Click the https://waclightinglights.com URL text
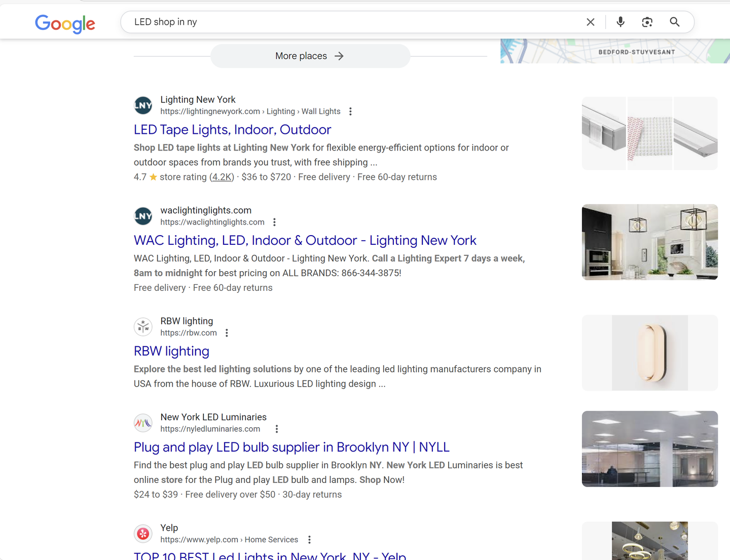 212,222
